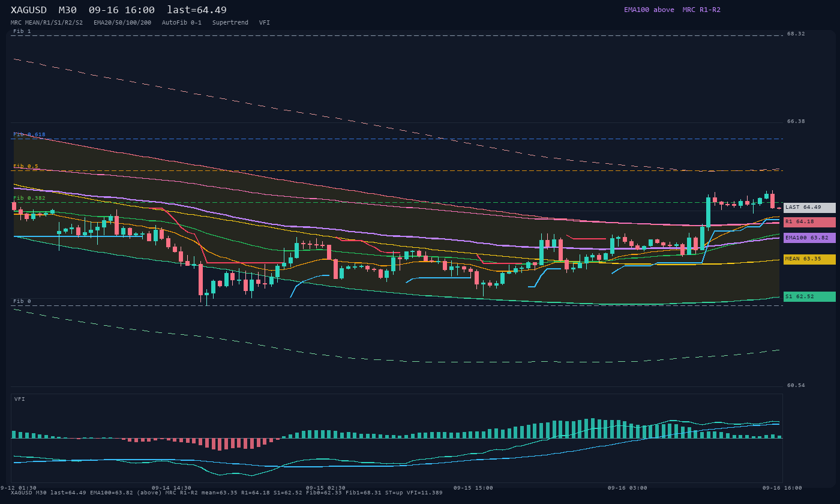The height and width of the screenshot is (504, 840).
Task: Click the 'AutoFib 0-1' indicator legend
Action: [x=182, y=23]
